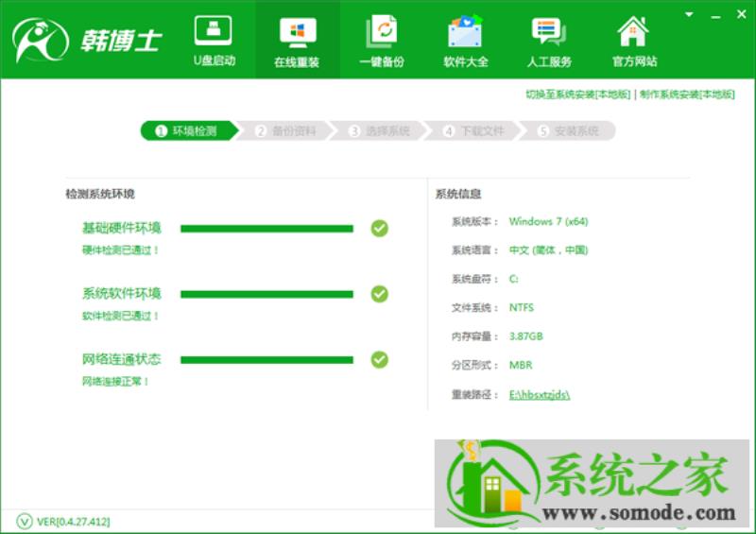Viewport: 756px width, 534px height.
Task: Open the 软件大全 software collection
Action: coord(465,41)
